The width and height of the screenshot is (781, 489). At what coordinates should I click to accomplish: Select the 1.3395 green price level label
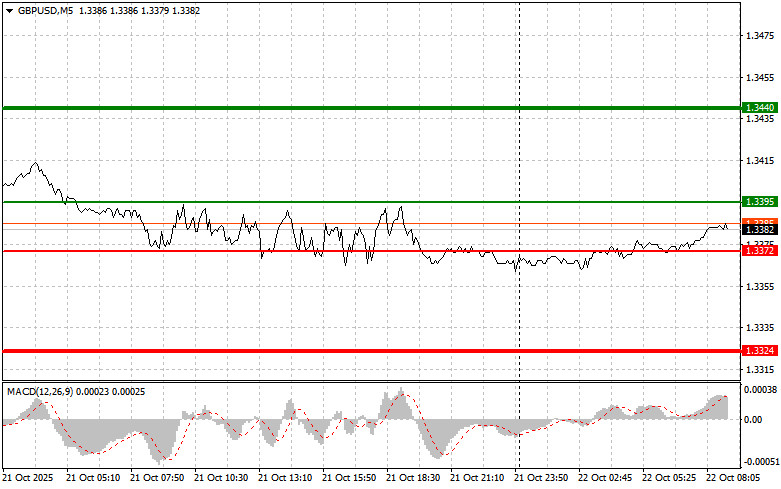click(x=760, y=202)
